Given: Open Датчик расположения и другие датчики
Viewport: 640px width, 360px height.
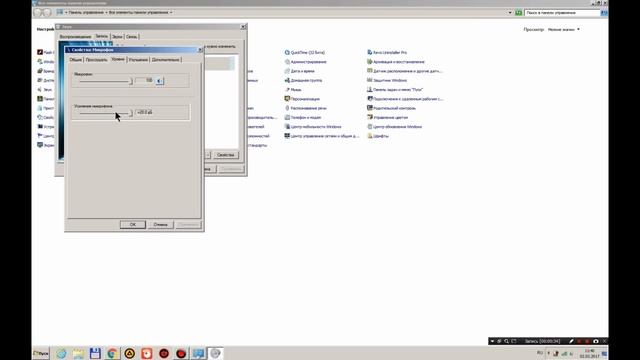Looking at the screenshot, I should pyautogui.click(x=404, y=71).
